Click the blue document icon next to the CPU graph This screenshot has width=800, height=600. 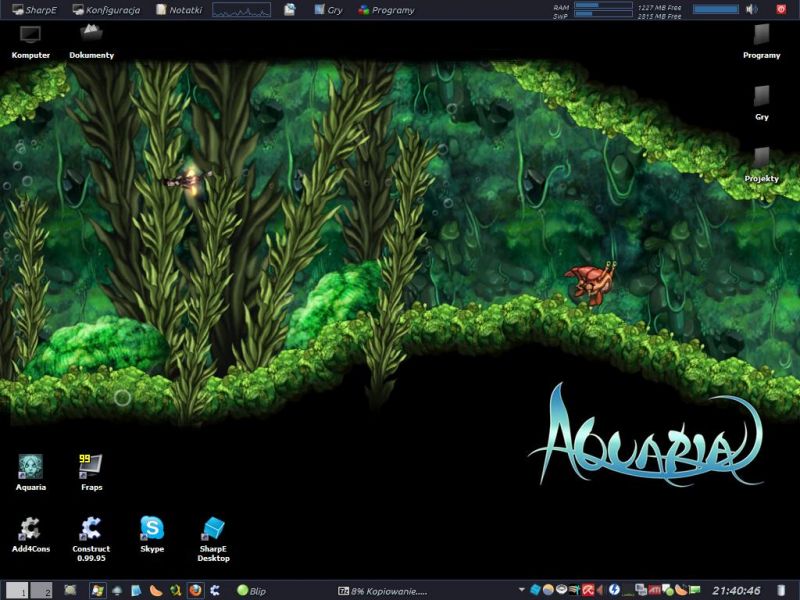click(x=290, y=9)
